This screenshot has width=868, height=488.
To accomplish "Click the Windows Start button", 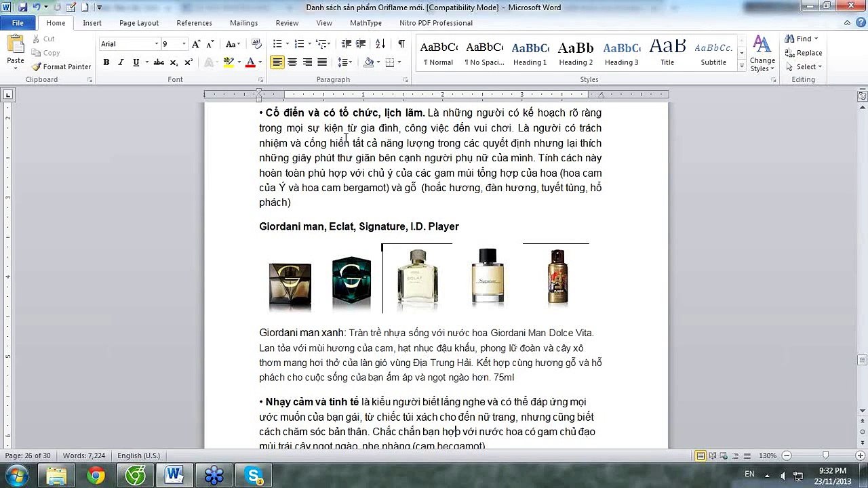I will [16, 475].
